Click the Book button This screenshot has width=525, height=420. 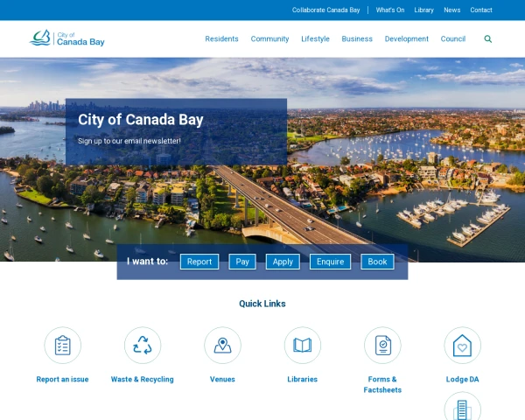(x=377, y=262)
